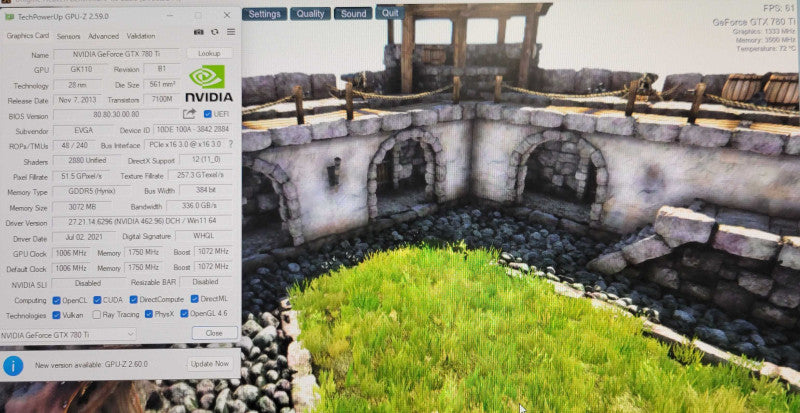This screenshot has height=413, width=800.
Task: Click the 384 bit Bus Width value
Action: 206,190
